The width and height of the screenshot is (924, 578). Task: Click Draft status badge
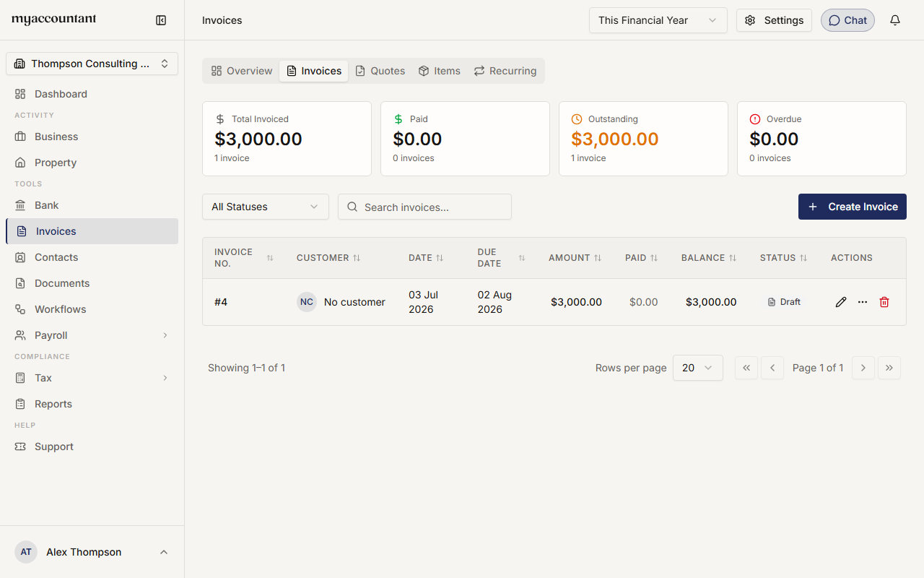coord(784,302)
